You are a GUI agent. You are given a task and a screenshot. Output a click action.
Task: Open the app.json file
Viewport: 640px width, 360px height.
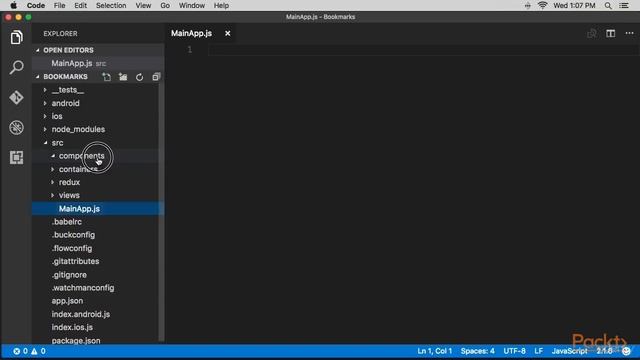[67, 301]
